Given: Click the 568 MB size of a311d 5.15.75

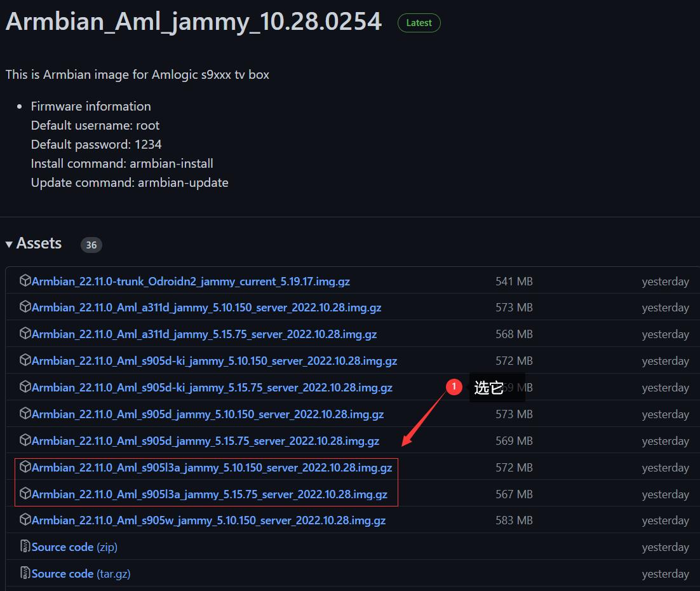Looking at the screenshot, I should (514, 334).
